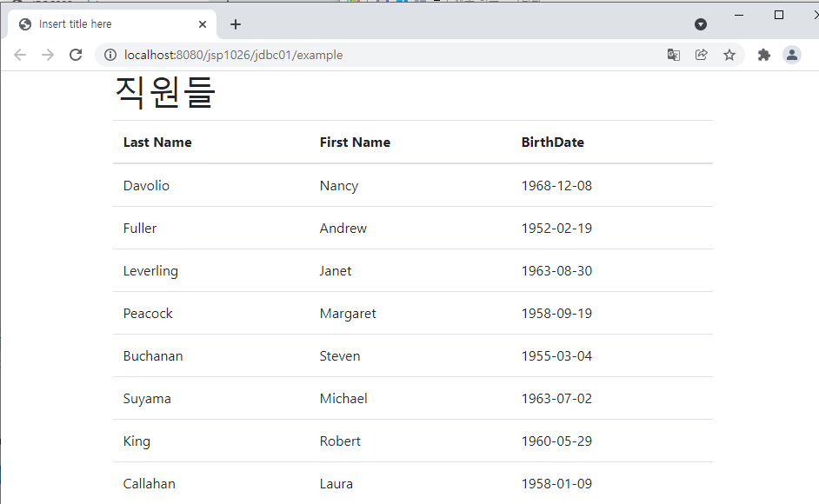Click the '직원들' page heading
Viewport: 819px width, 504px height.
coord(165,92)
